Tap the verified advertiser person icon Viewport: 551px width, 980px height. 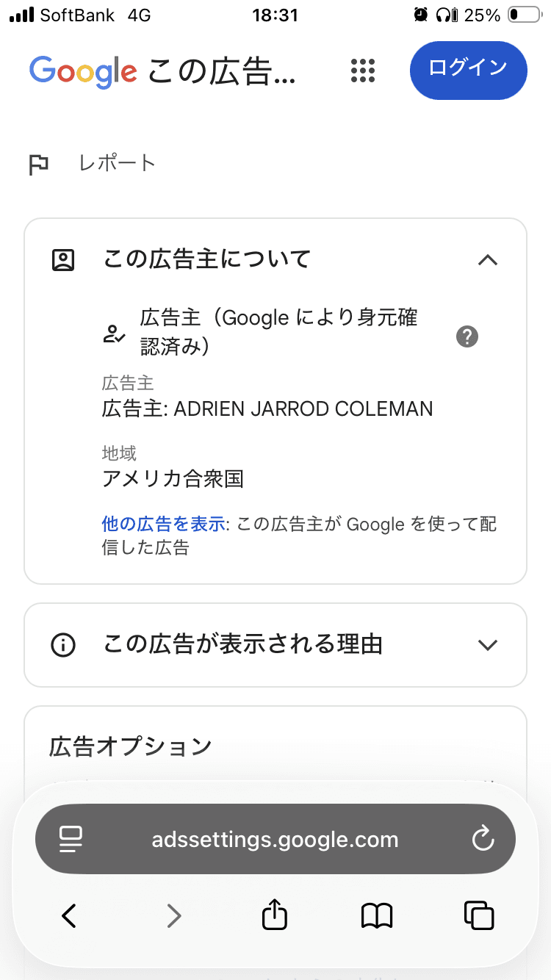coord(113,335)
